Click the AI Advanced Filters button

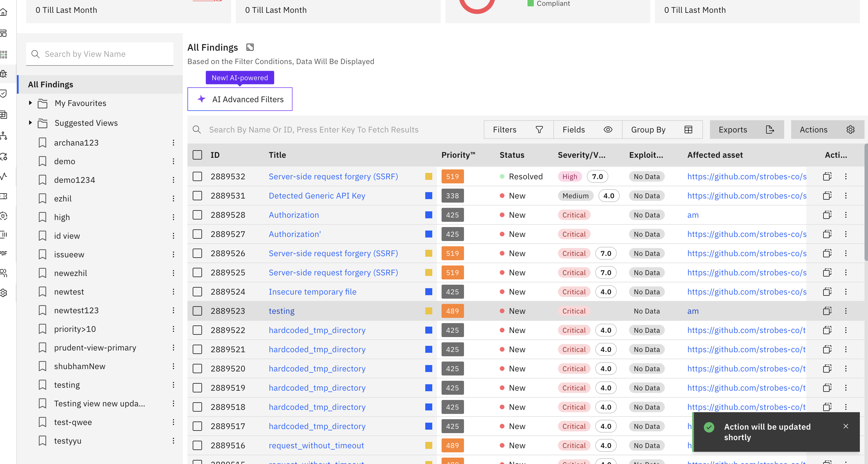(240, 99)
